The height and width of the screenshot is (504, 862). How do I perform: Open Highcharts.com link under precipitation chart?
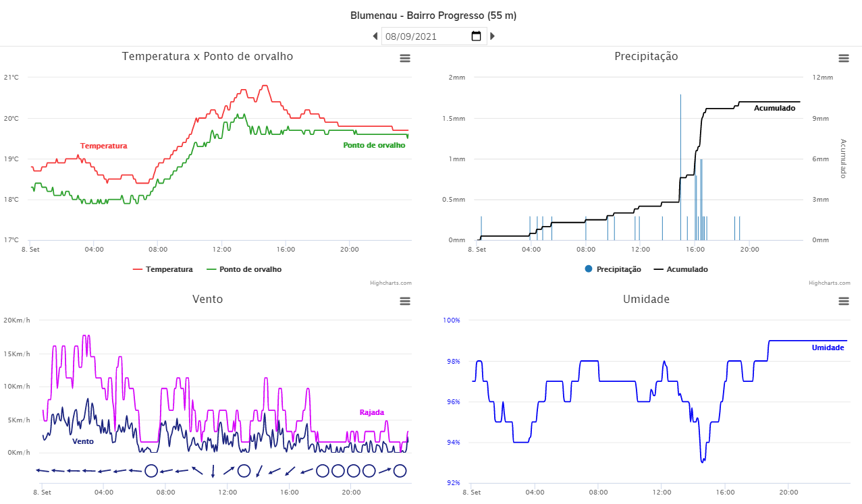tap(830, 283)
